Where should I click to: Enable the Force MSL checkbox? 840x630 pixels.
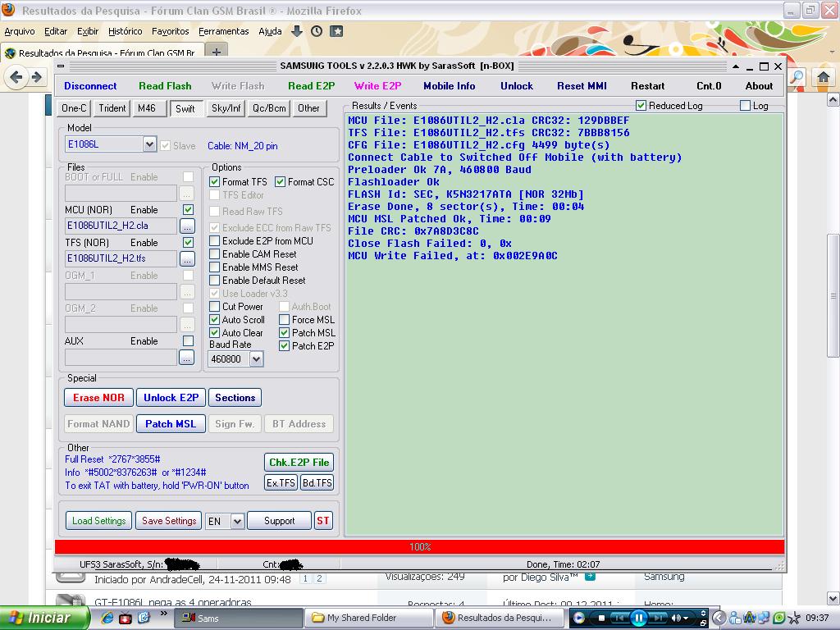[x=285, y=320]
